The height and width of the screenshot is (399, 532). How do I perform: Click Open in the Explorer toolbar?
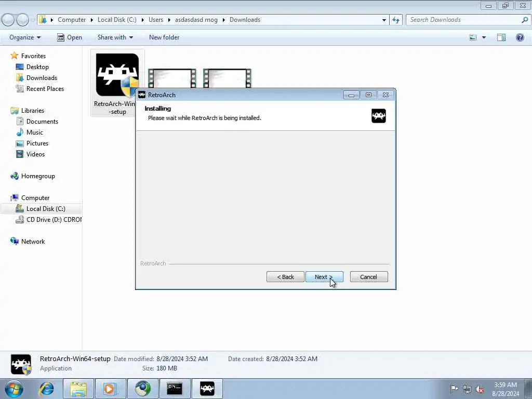[70, 37]
